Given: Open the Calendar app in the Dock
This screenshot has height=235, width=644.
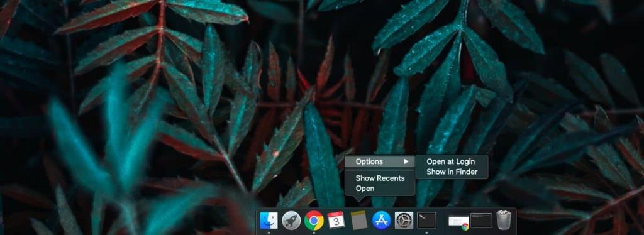Looking at the screenshot, I should [336, 221].
